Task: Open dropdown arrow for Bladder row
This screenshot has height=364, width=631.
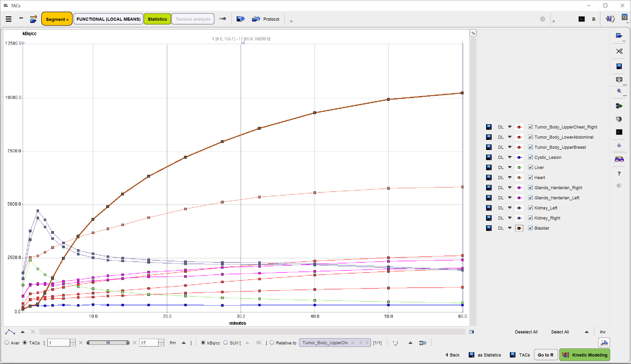Action: pos(510,228)
